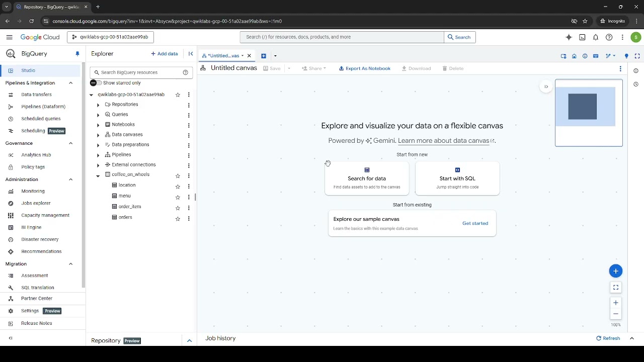Expand the Repository panel chevron
The width and height of the screenshot is (644, 362).
[190, 341]
